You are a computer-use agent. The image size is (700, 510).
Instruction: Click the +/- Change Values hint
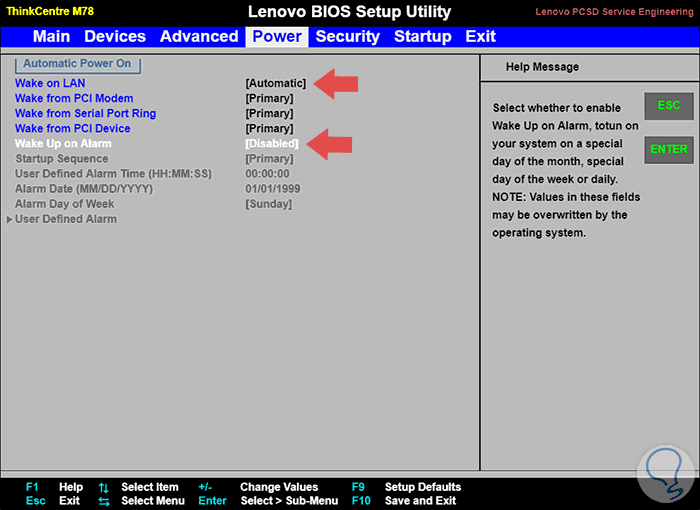258,487
